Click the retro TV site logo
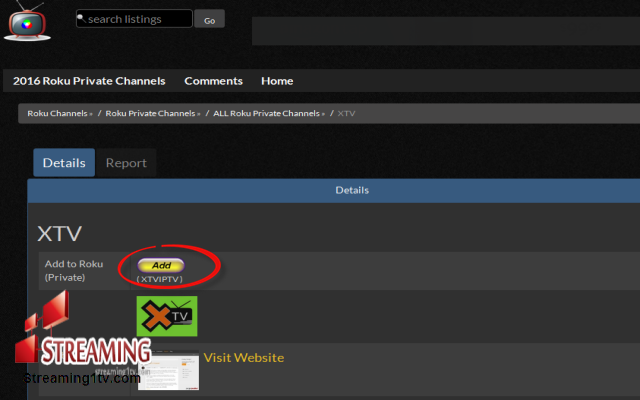The height and width of the screenshot is (400, 640). tap(27, 21)
